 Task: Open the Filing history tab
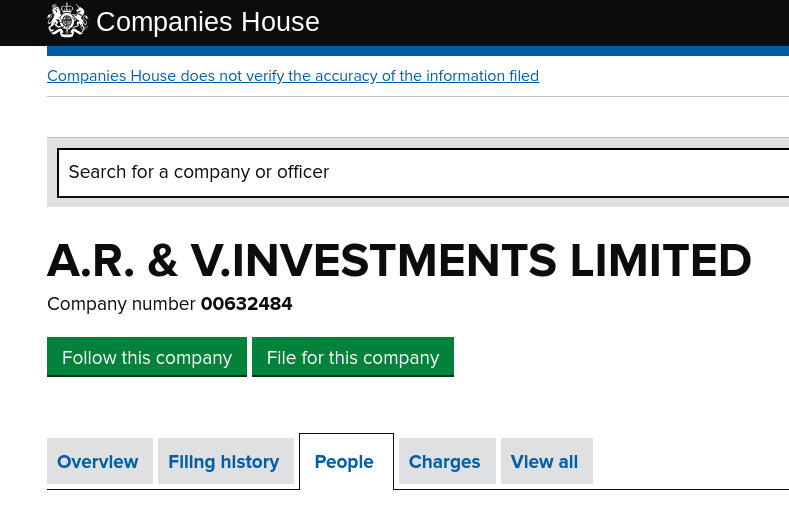click(224, 462)
